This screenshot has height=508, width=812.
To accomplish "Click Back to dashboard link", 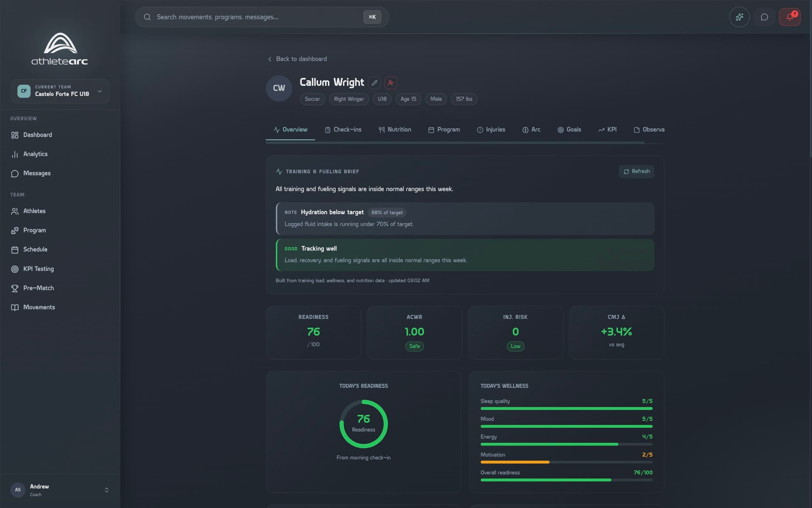I will [x=297, y=59].
